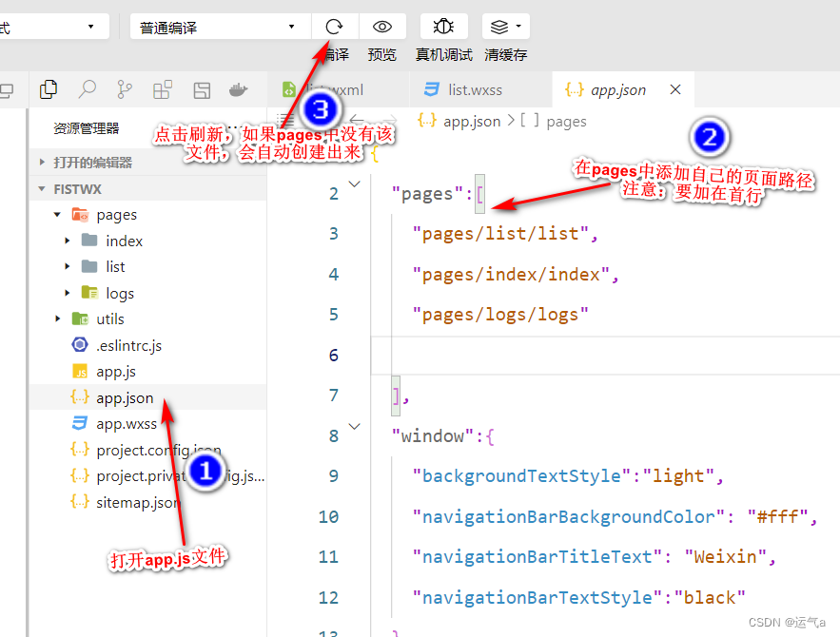This screenshot has height=637, width=840.
Task: Place cursor on empty line 6
Action: click(x=605, y=356)
